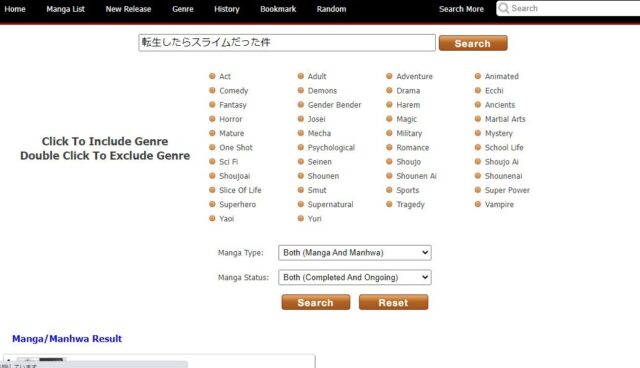This screenshot has height=368, width=640.
Task: Toggle the Fantasy genre bullet
Action: 212,104
